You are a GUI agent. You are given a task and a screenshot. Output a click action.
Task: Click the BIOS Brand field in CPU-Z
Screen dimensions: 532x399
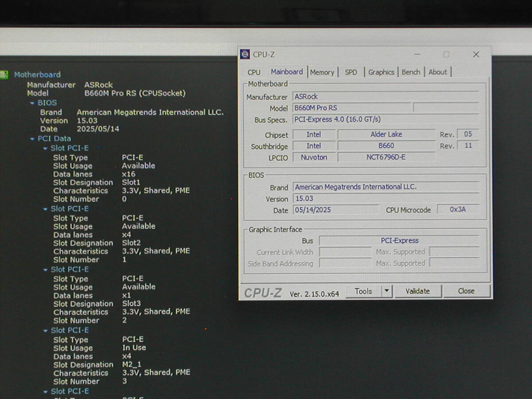point(386,187)
